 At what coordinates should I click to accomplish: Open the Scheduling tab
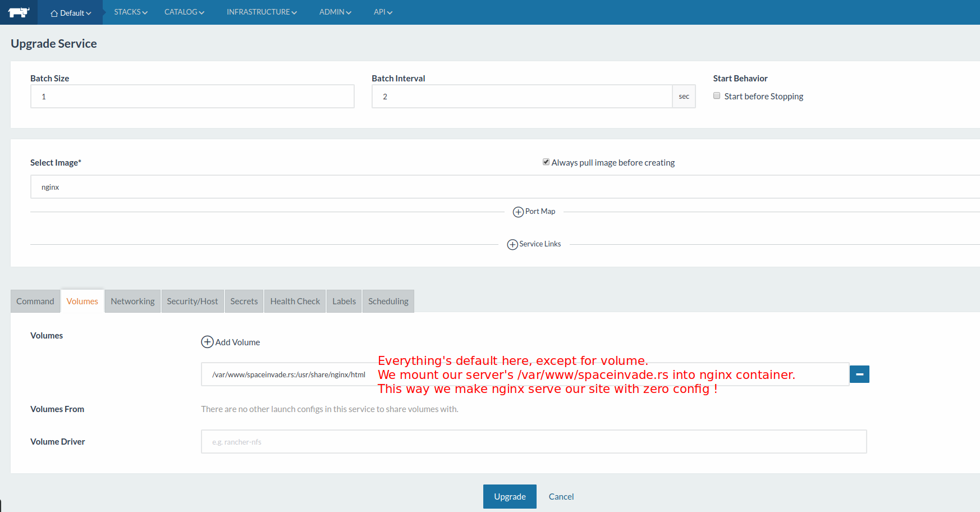pos(388,301)
